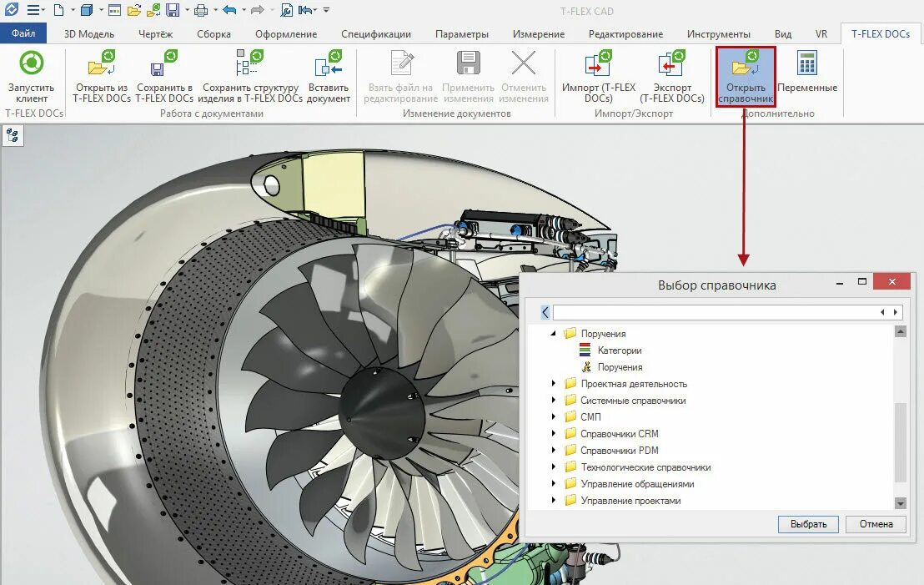Open undo history dropdown arrow
The height and width of the screenshot is (585, 924).
[244, 10]
